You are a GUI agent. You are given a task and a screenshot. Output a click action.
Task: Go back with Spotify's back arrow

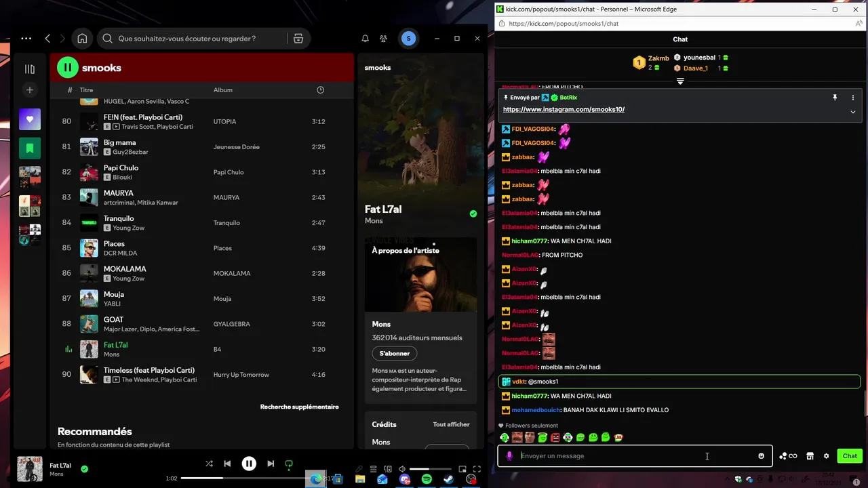(x=47, y=39)
